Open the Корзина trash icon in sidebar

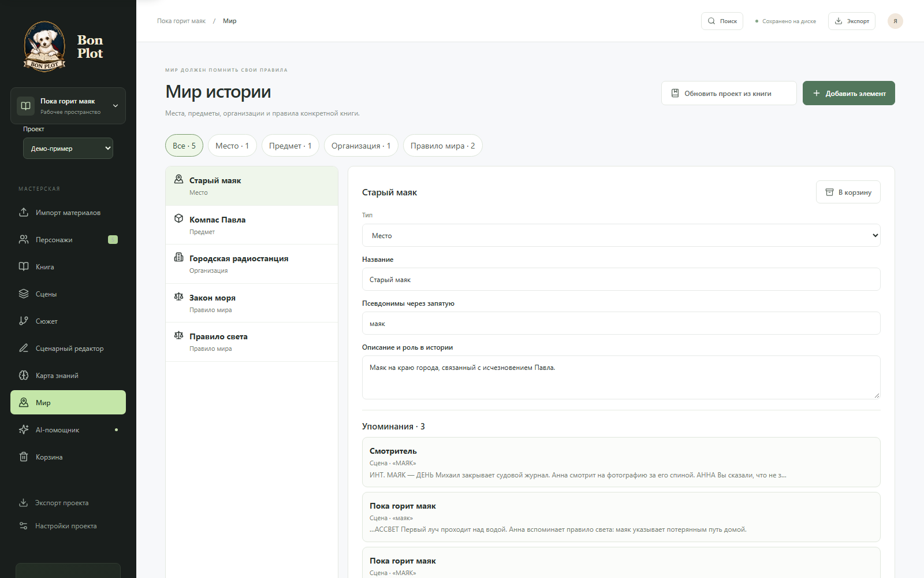(24, 457)
